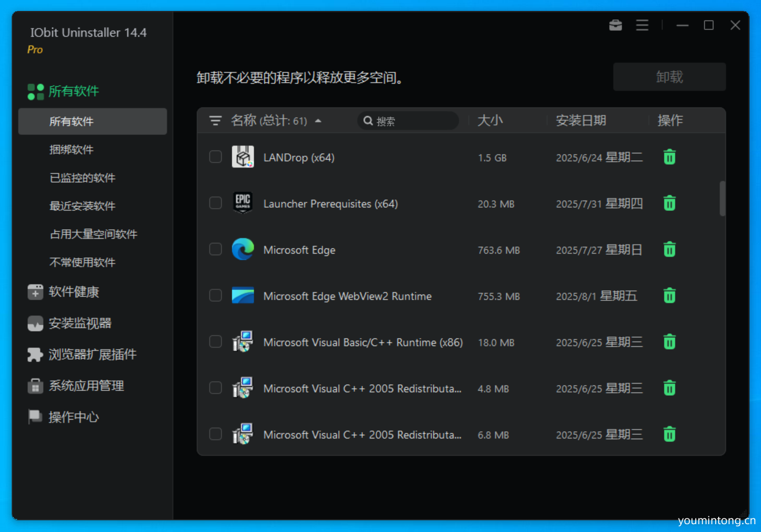This screenshot has height=532, width=761.
Task: Open the toolbox briefcase icon
Action: coord(615,25)
